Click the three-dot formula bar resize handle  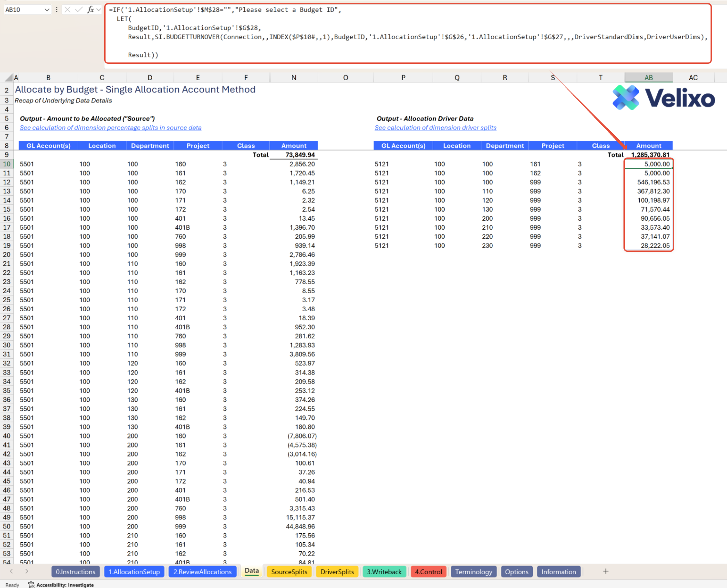(x=56, y=9)
